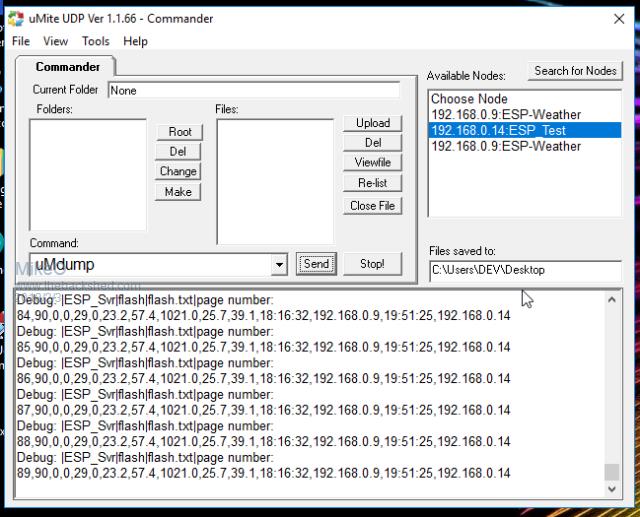Image resolution: width=640 pixels, height=517 pixels.
Task: Open the Tools menu
Action: (x=96, y=41)
